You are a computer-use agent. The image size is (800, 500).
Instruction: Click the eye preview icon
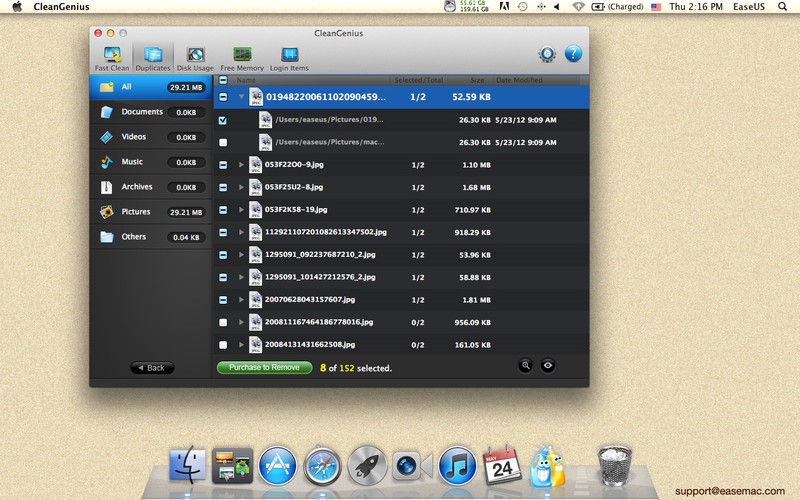point(548,365)
